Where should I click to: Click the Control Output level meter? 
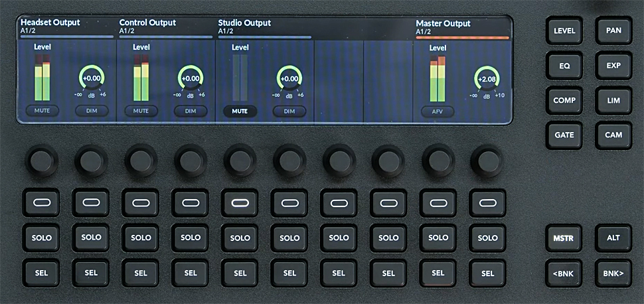(141, 78)
